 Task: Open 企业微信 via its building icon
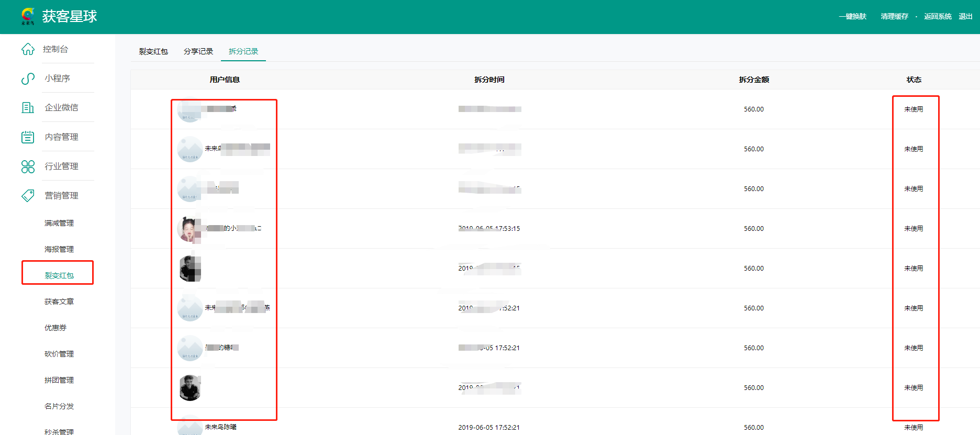click(x=28, y=108)
